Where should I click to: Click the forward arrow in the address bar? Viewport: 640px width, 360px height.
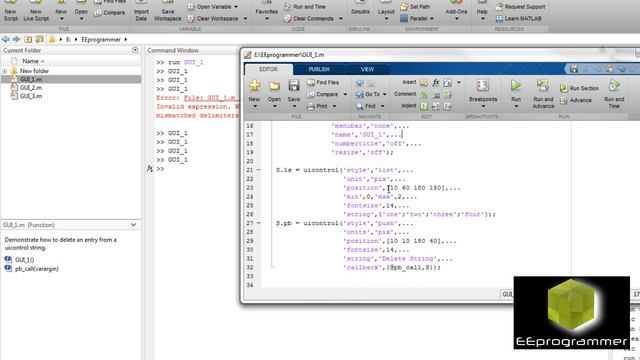click(x=16, y=39)
